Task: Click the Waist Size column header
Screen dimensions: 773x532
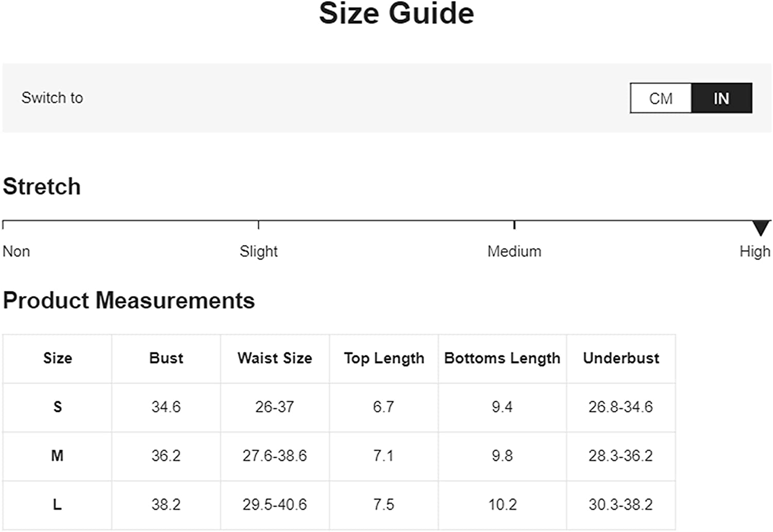Action: (x=275, y=358)
